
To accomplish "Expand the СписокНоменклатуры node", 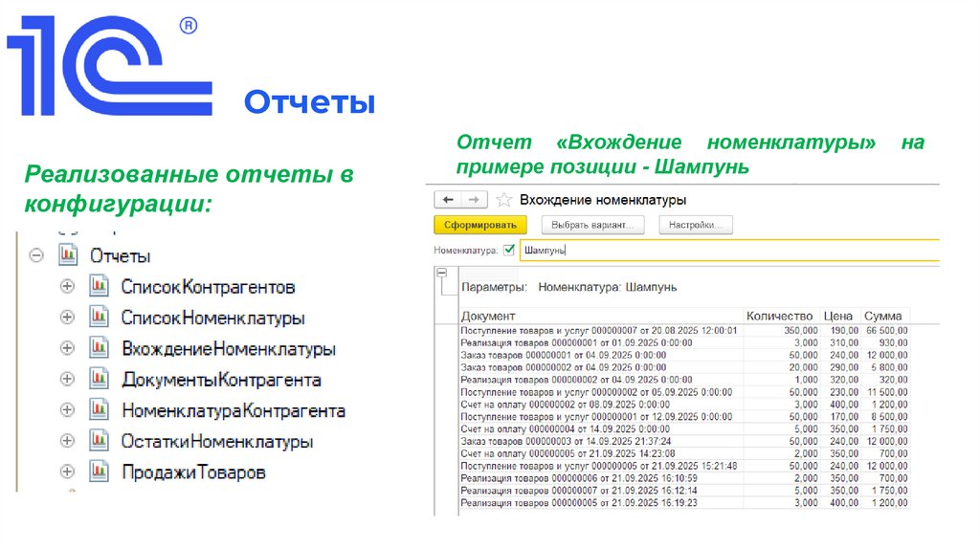I will pyautogui.click(x=67, y=317).
